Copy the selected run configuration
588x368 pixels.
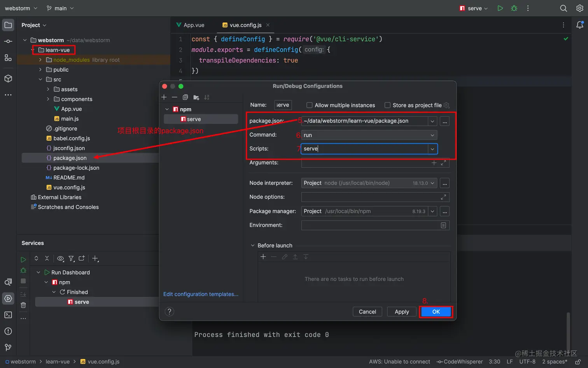pyautogui.click(x=185, y=97)
